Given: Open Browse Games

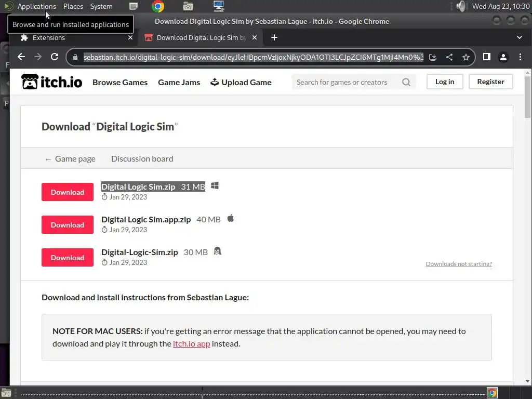Looking at the screenshot, I should 120,82.
